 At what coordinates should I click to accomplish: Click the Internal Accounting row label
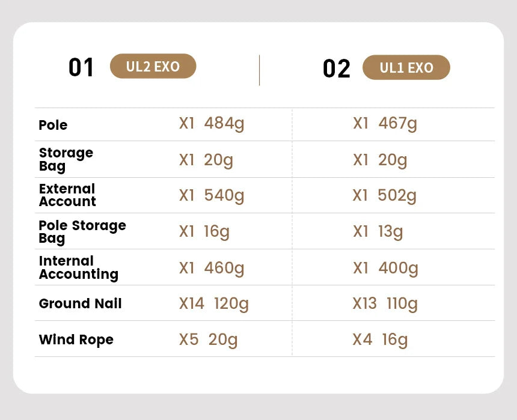click(x=78, y=267)
